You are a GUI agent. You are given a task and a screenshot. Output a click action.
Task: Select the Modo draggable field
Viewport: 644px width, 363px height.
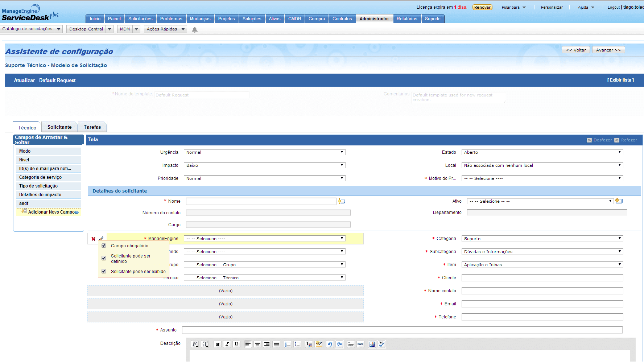point(49,151)
